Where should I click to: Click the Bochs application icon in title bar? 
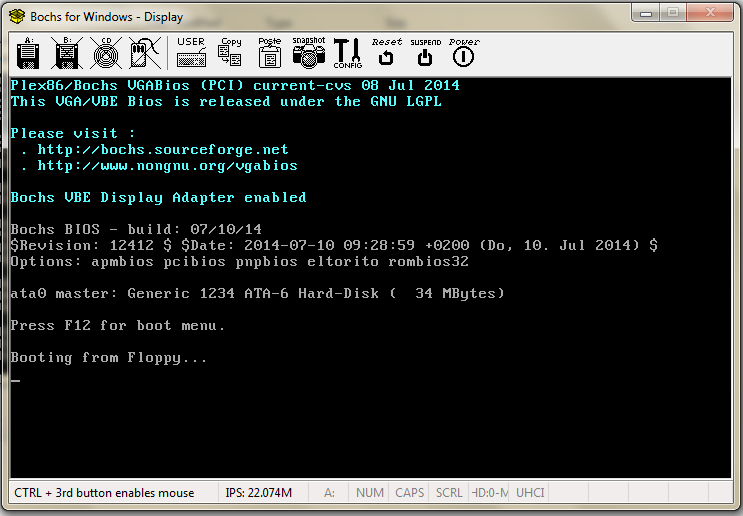pyautogui.click(x=17, y=17)
